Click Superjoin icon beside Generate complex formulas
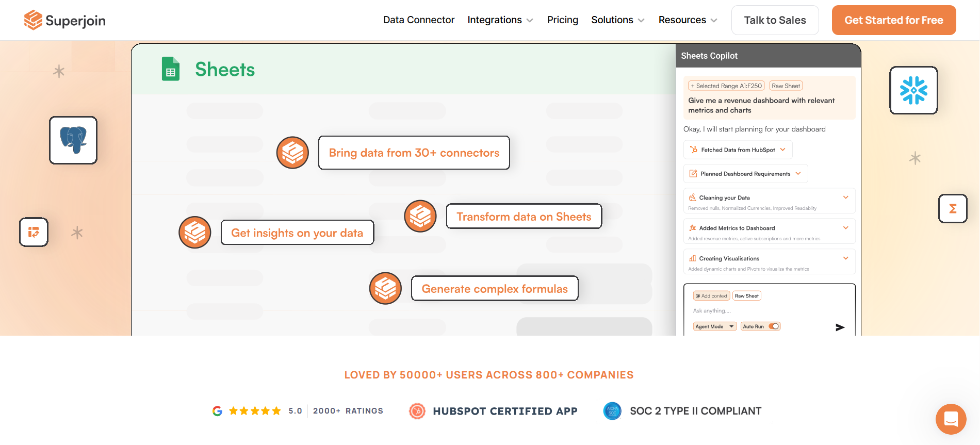980x445 pixels. pos(385,288)
